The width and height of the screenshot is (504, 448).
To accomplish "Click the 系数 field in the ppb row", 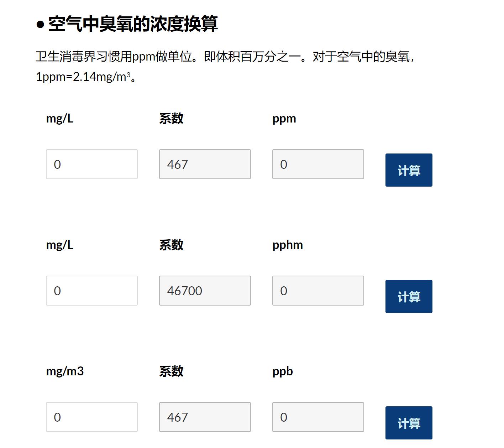I will 205,417.
